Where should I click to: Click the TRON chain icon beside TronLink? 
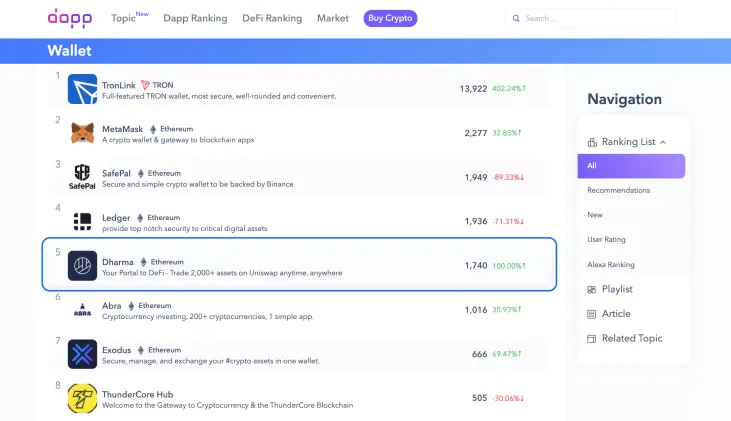pos(145,85)
